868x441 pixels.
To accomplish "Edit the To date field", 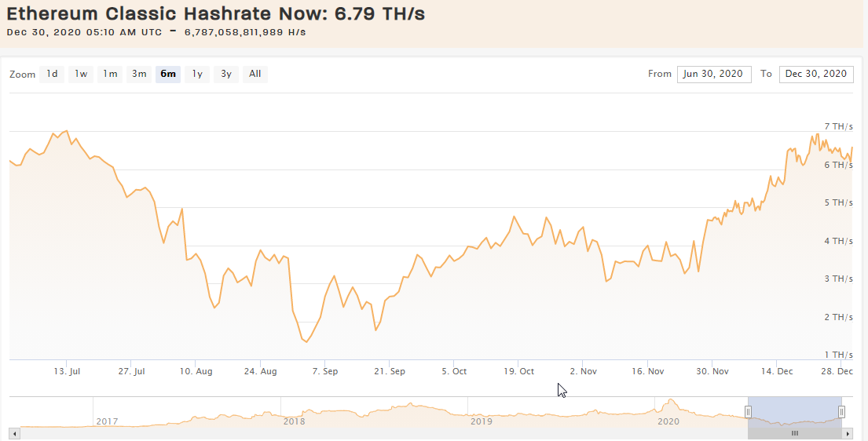I will (x=816, y=74).
